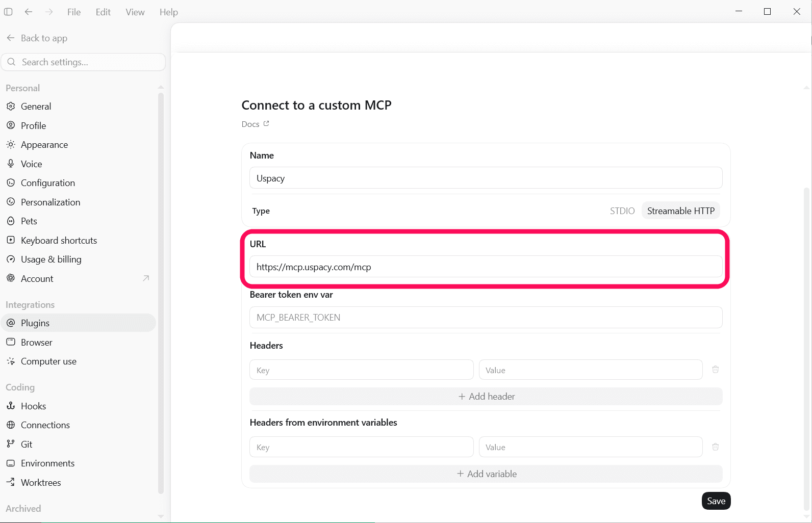Click the sidebar scroll down arrow
812x523 pixels.
[x=161, y=516]
